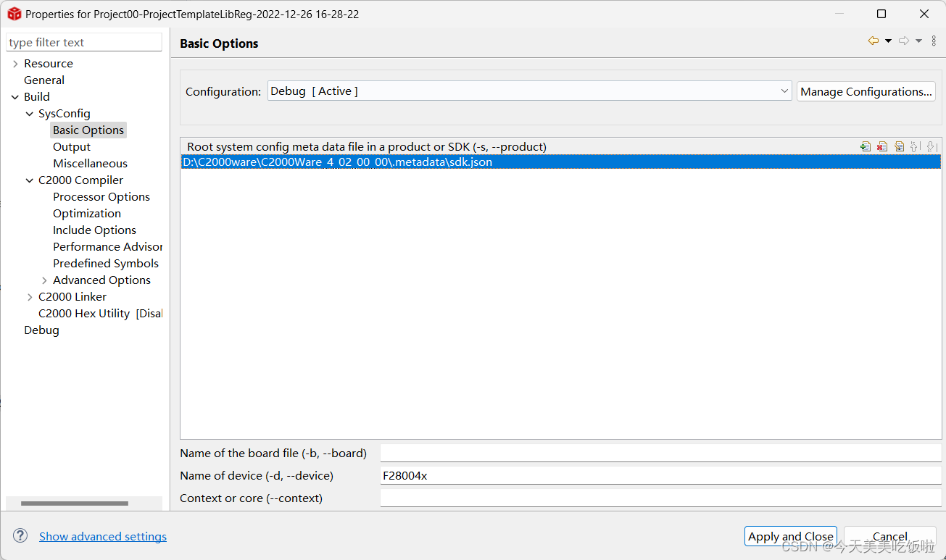Screen dimensions: 946x560
Task: Click the type filter text field
Action: tap(84, 43)
